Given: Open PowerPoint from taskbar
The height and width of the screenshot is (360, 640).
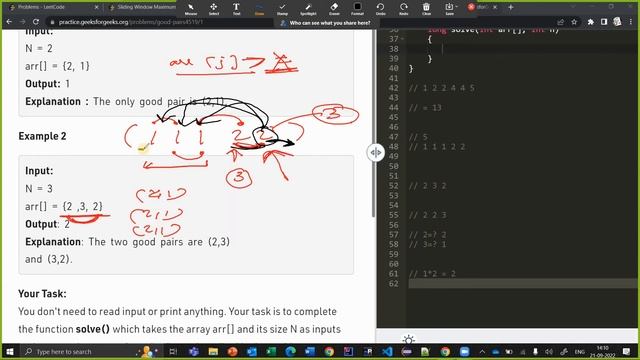Looking at the screenshot, I should [x=232, y=351].
